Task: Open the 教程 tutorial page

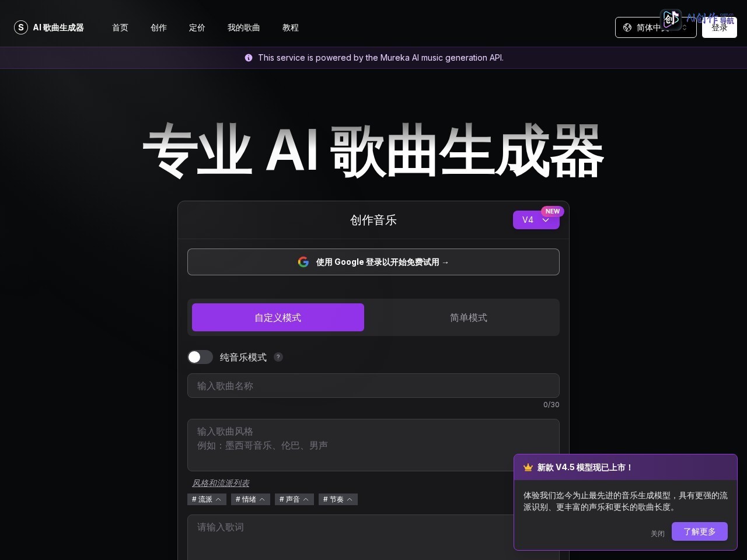Action: coord(291,27)
